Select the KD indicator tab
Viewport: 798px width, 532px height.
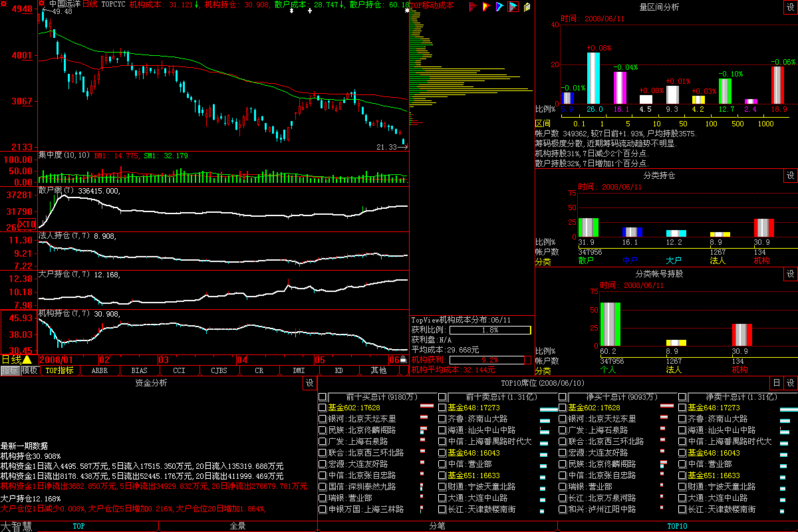pyautogui.click(x=338, y=370)
